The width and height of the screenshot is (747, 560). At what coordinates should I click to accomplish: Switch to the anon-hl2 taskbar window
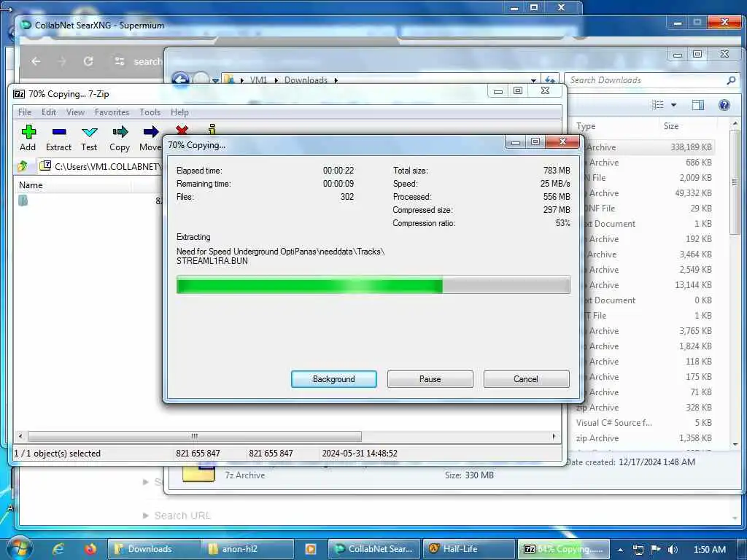pyautogui.click(x=247, y=549)
